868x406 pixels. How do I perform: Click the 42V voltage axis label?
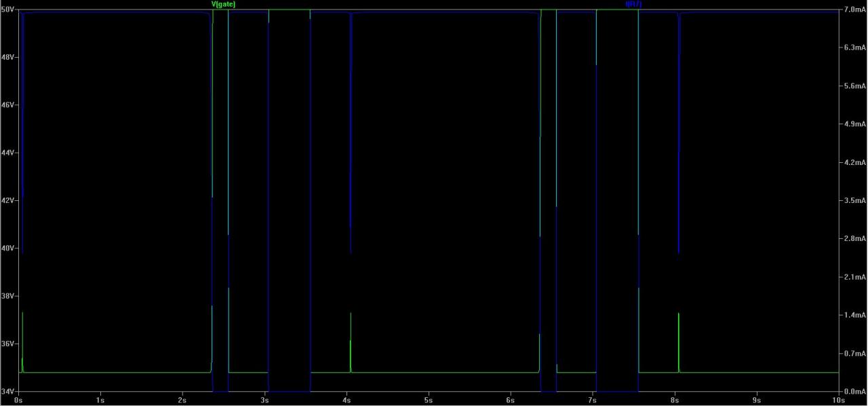(x=8, y=200)
